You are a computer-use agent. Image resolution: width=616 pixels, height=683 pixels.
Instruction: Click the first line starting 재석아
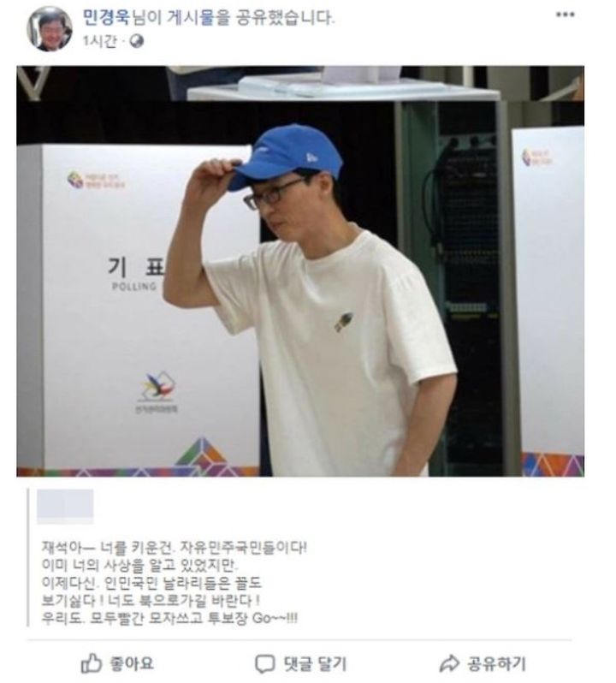175,547
